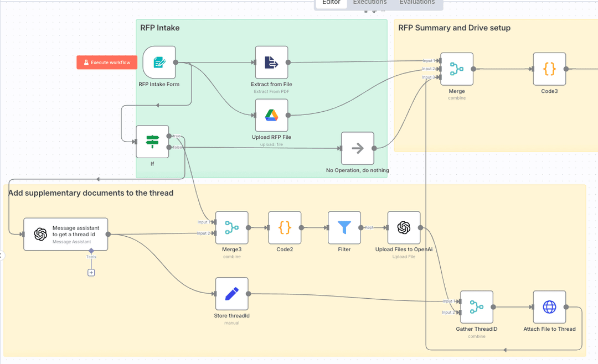Click the RFP Intake sticky note title
Image resolution: width=598 pixels, height=364 pixels.
[x=159, y=28]
